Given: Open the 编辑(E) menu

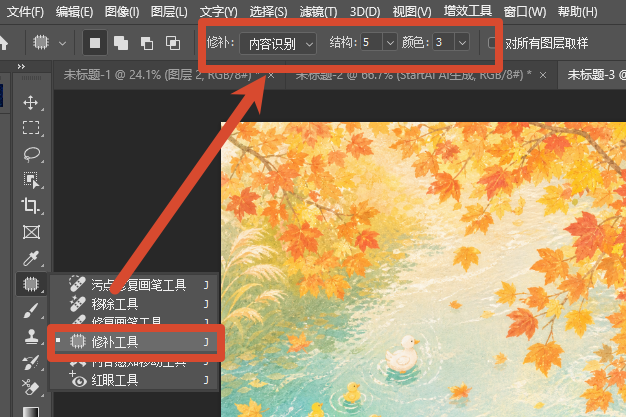Looking at the screenshot, I should (74, 12).
